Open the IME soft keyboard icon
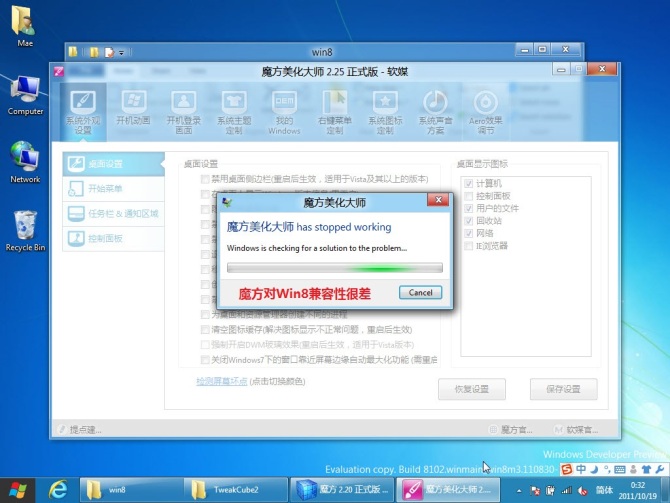Image resolution: width=670 pixels, height=503 pixels. coord(620,469)
